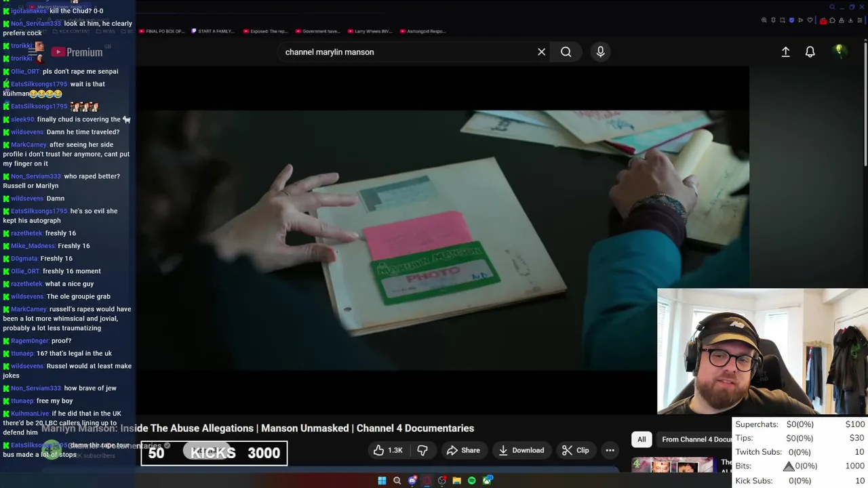Click username sleek90 in chat
Image resolution: width=868 pixels, height=488 pixels.
tap(22, 119)
